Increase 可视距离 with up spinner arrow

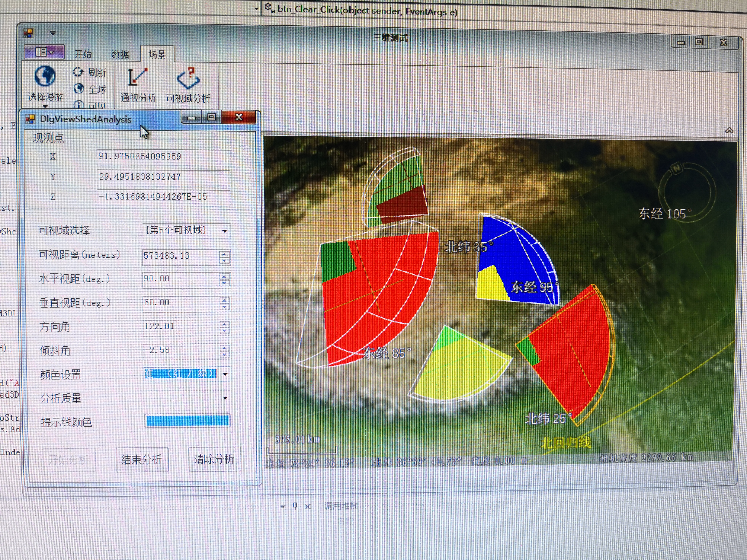pos(224,253)
